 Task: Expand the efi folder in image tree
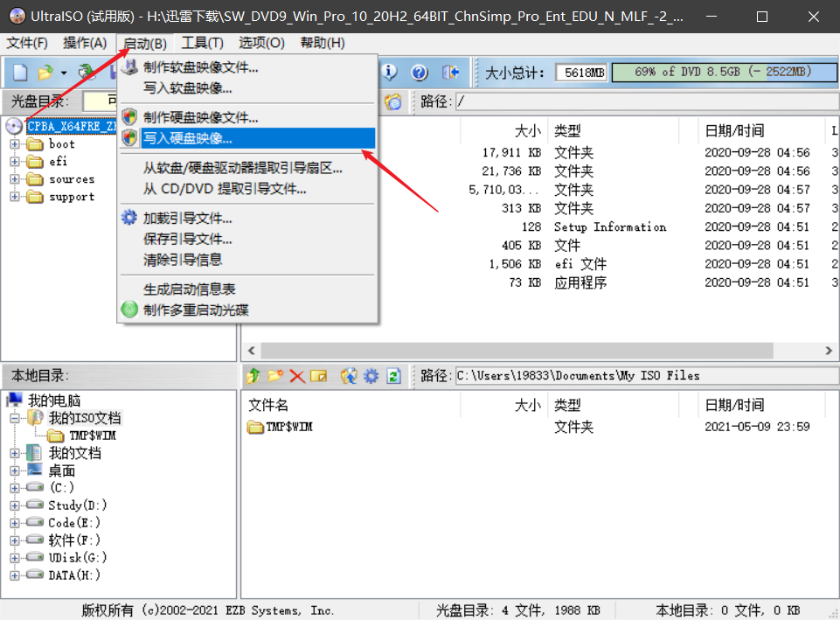click(15, 161)
